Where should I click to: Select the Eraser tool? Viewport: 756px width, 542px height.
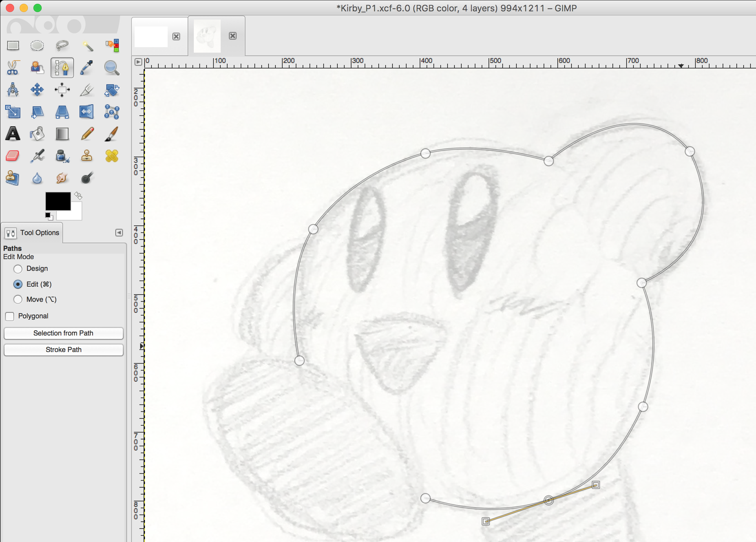(13, 156)
